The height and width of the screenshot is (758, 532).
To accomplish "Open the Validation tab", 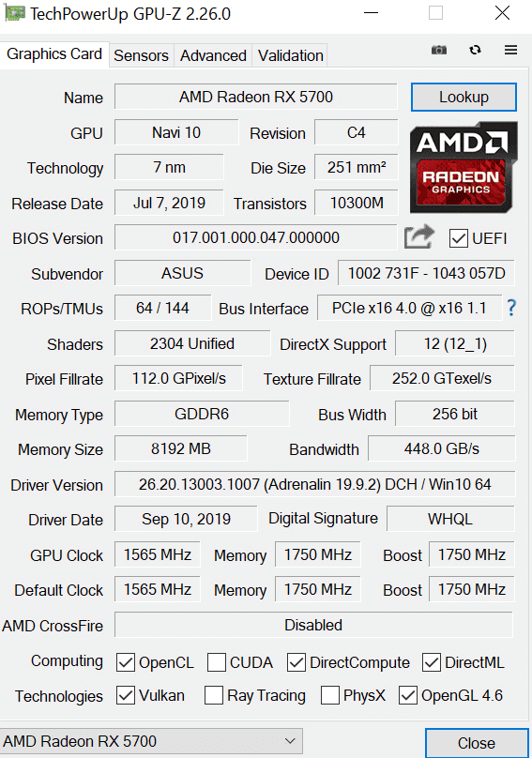I will (x=290, y=55).
